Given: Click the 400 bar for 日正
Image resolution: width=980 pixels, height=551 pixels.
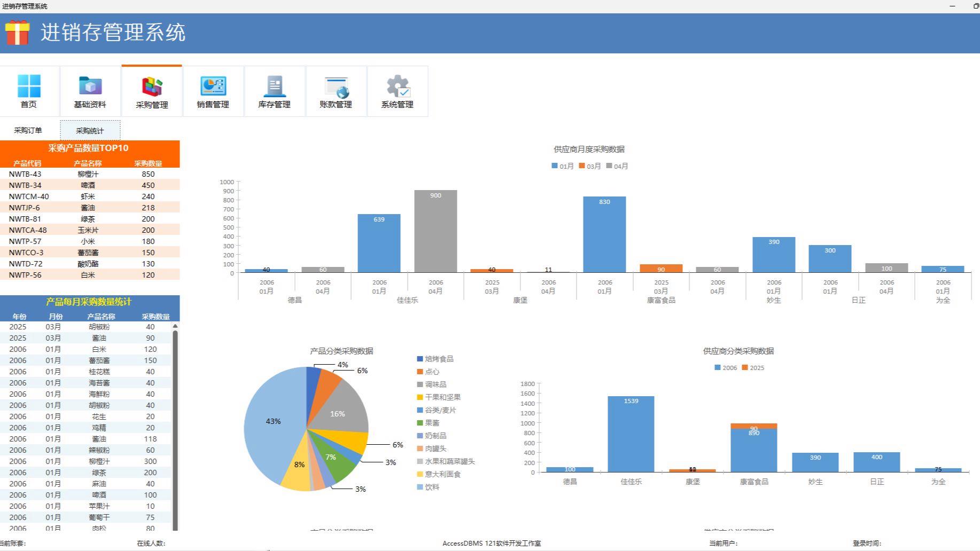Looking at the screenshot, I should pyautogui.click(x=877, y=462).
